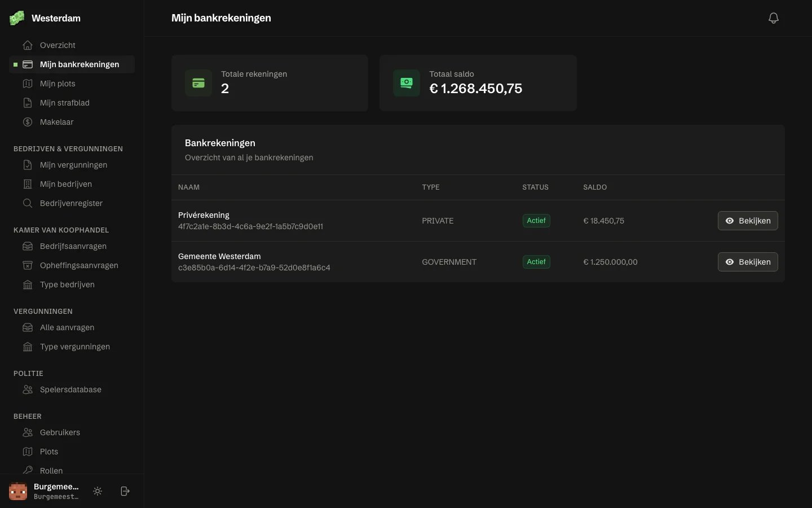This screenshot has width=812, height=508.
Task: Click the Type bedrijven bank icon
Action: coord(28,284)
